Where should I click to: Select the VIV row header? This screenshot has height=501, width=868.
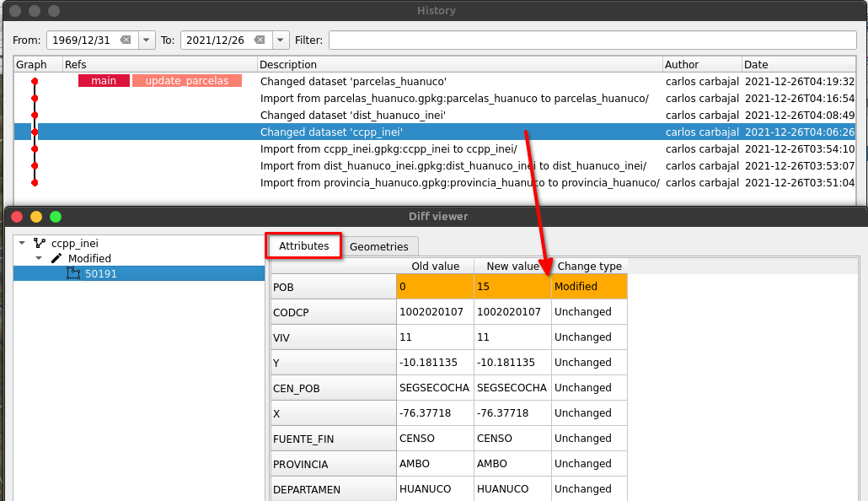334,337
